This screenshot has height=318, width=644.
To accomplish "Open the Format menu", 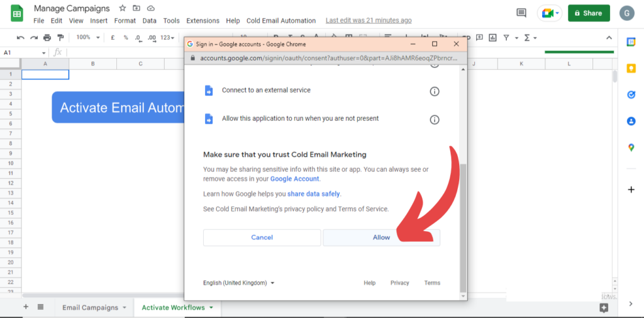I will (x=125, y=21).
